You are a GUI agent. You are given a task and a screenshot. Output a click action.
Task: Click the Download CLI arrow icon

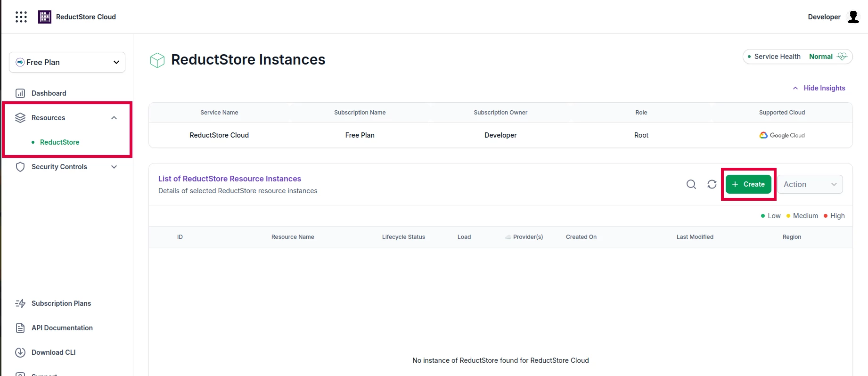(20, 352)
